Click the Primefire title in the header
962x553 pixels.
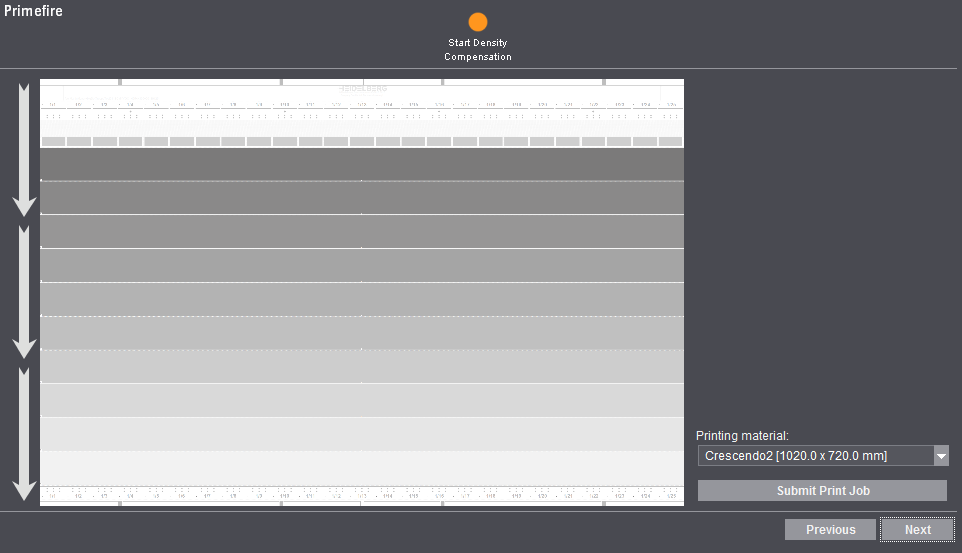(x=33, y=11)
